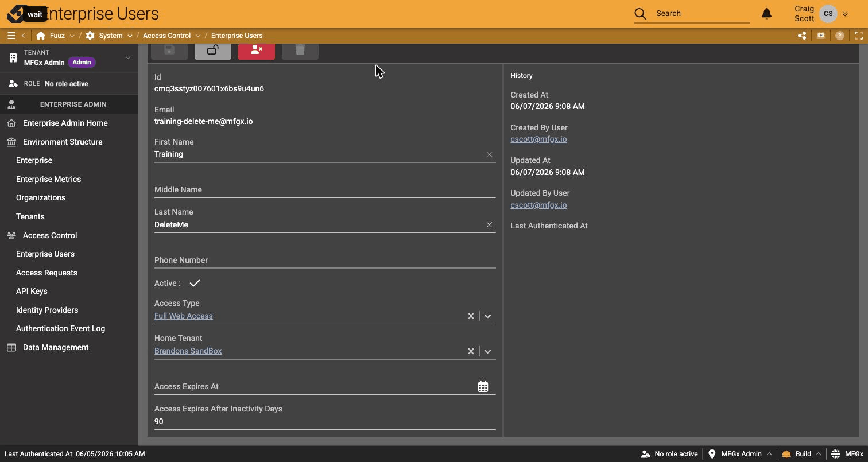Screen dimensions: 868x462
Task: Click the back arrow beside the hamburger menu
Action: click(x=24, y=36)
